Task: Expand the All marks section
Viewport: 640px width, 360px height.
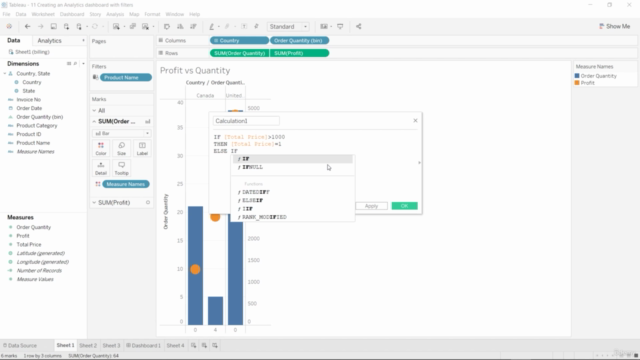Action: 94,111
